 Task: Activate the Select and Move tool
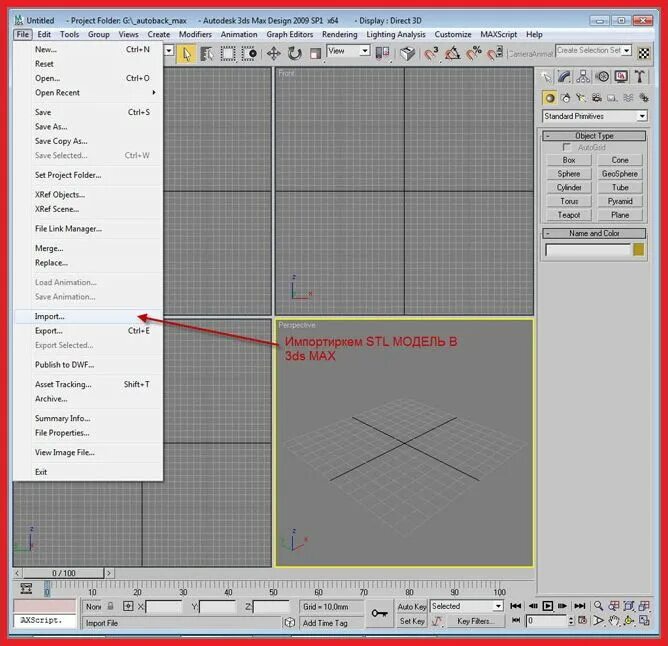[x=274, y=54]
